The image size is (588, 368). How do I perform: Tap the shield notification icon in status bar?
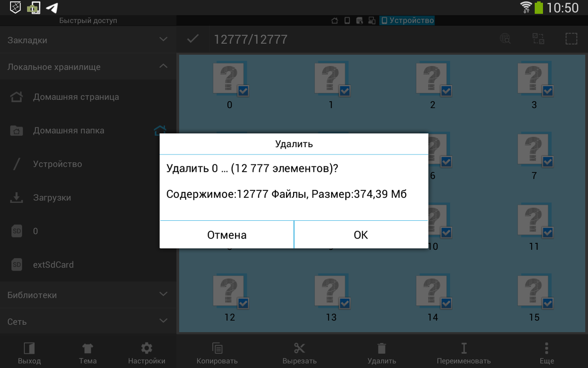[15, 7]
